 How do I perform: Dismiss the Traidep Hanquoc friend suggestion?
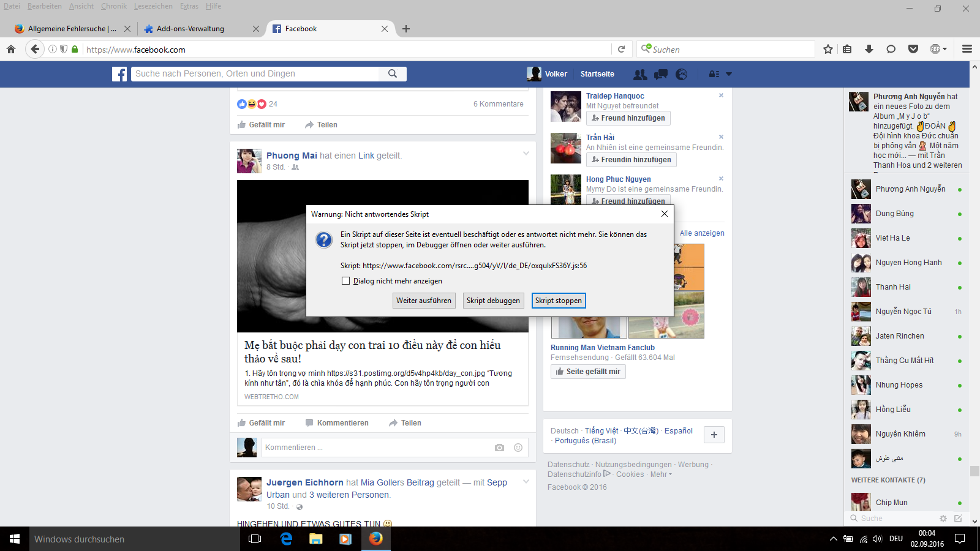pyautogui.click(x=721, y=96)
